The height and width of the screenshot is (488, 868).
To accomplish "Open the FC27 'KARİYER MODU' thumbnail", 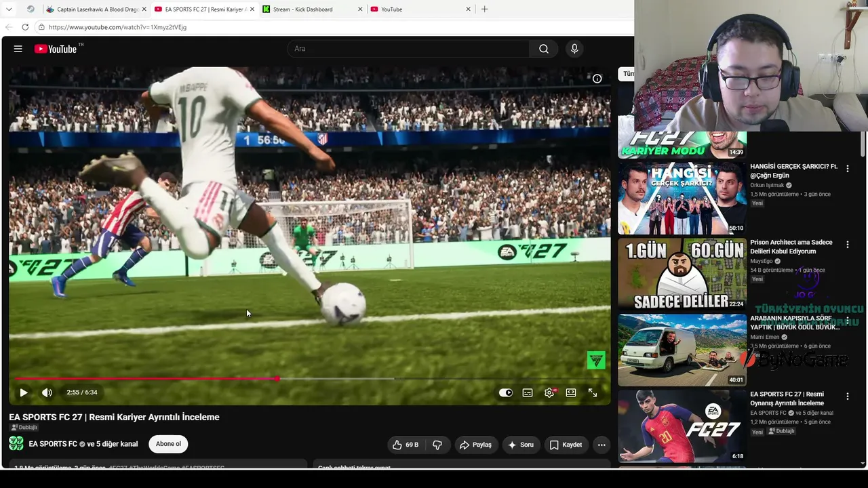I will point(682,144).
